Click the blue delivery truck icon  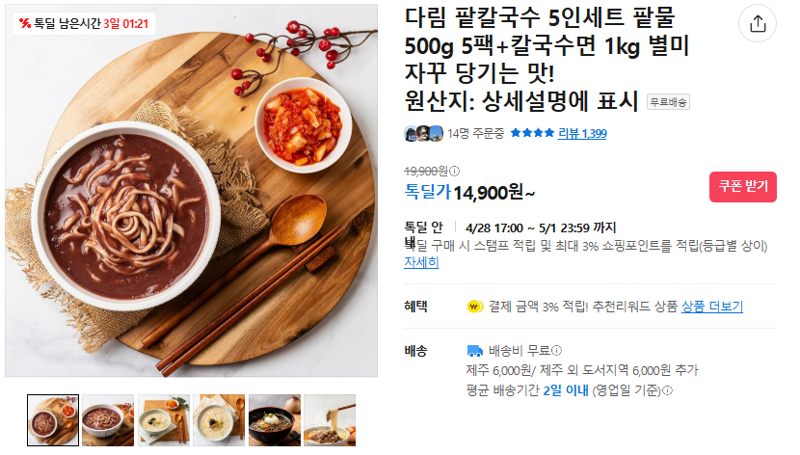tap(474, 351)
